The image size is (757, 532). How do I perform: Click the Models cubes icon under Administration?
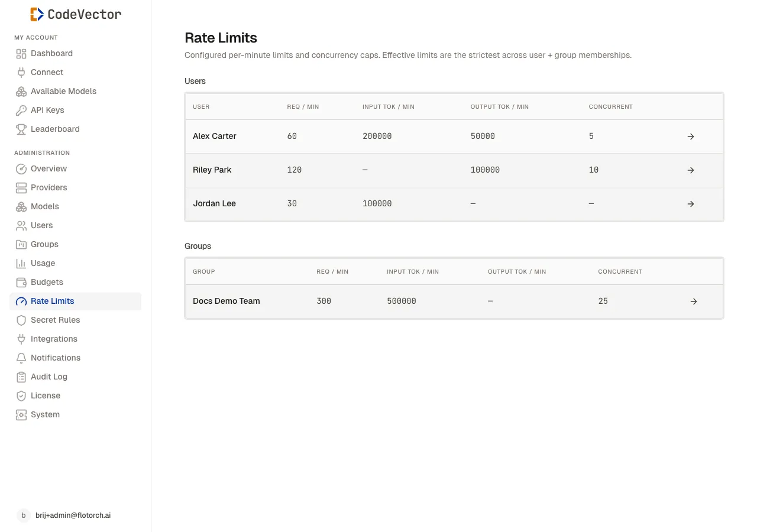[21, 207]
